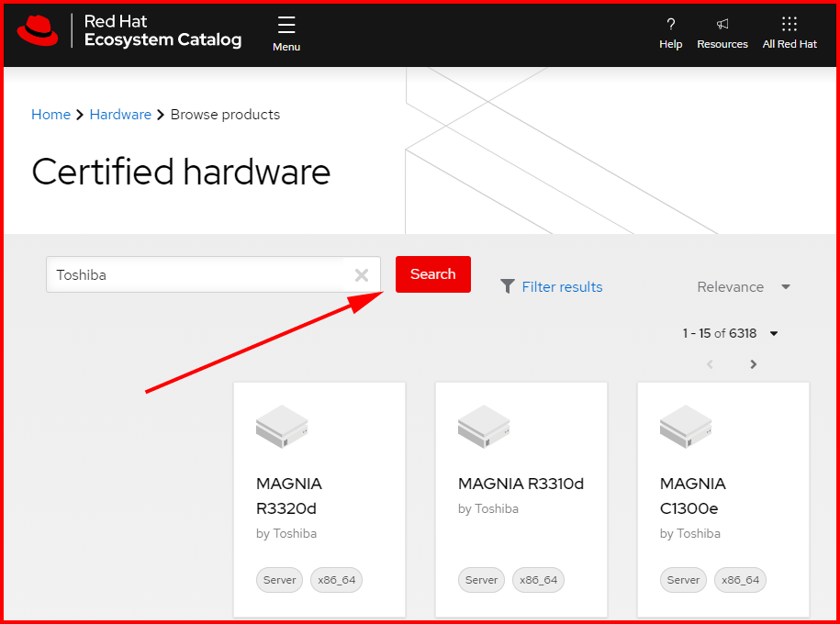Image resolution: width=840 pixels, height=624 pixels.
Task: Go to the Hardware breadcrumb link
Action: [x=120, y=115]
